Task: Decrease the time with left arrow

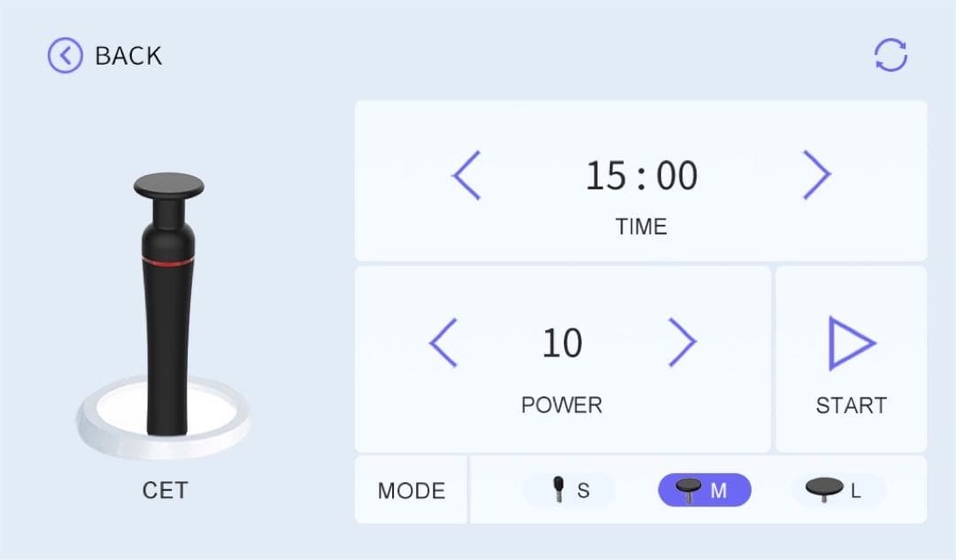Action: point(466,175)
